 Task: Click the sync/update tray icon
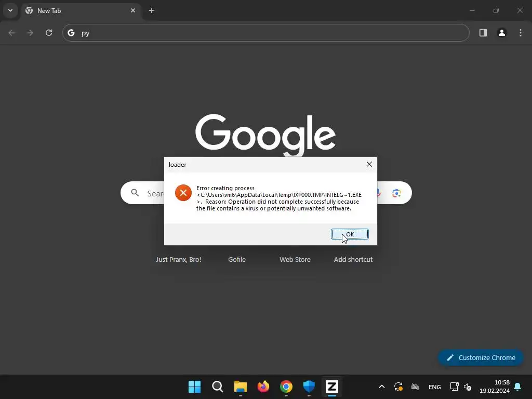pos(398,387)
